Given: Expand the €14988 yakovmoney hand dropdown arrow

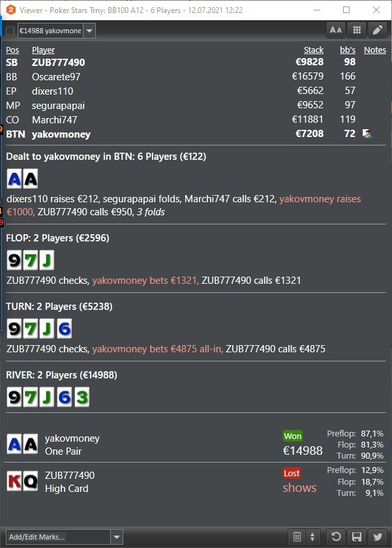Looking at the screenshot, I should 89,31.
